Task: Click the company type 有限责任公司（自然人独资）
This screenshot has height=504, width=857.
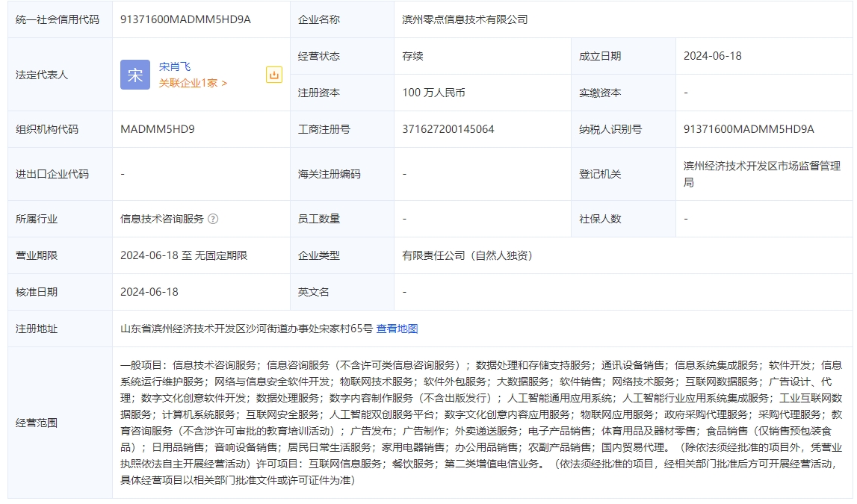Action: tap(467, 255)
